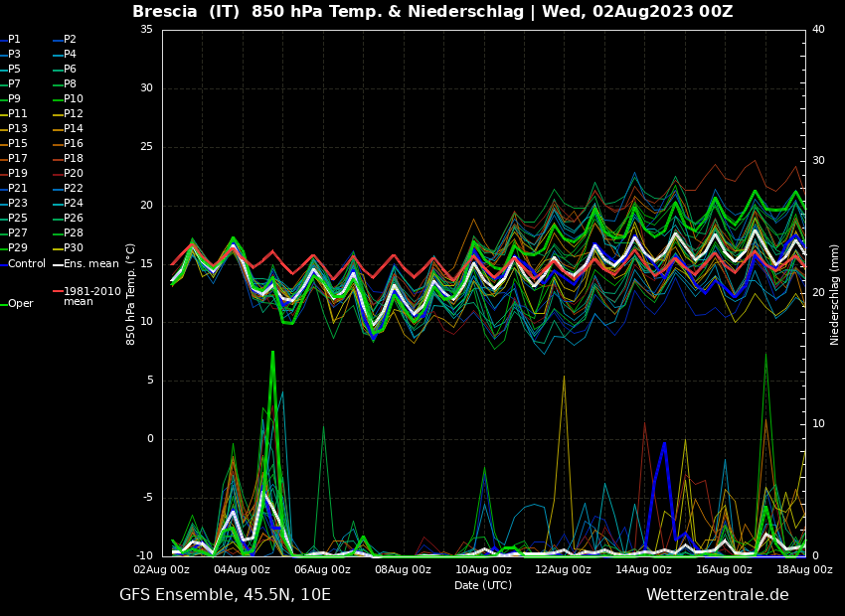Click the P19 legend entry
This screenshot has width=845, height=616.
14,174
